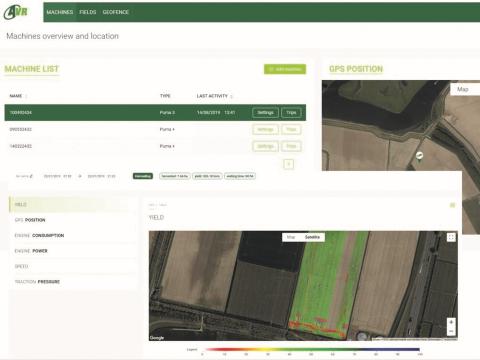
Task: Click the yield stat tag
Action: pos(207,176)
